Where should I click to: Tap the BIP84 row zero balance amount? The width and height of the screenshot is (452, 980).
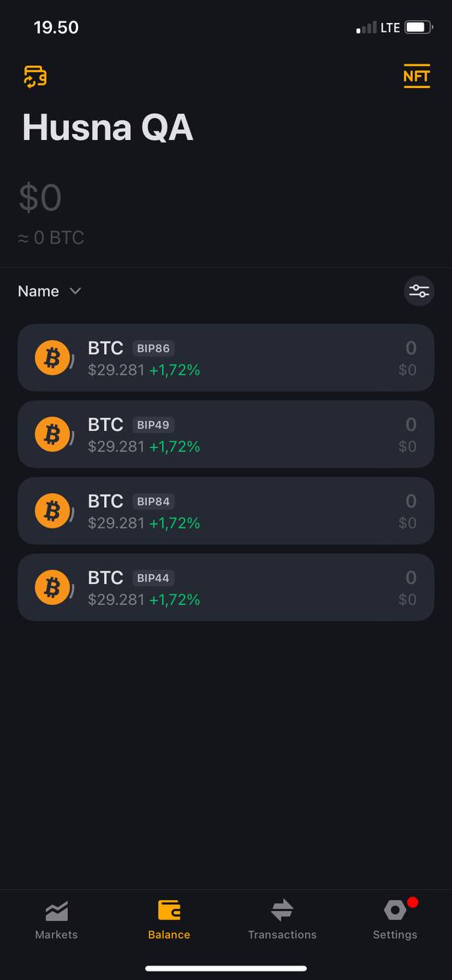(x=411, y=501)
